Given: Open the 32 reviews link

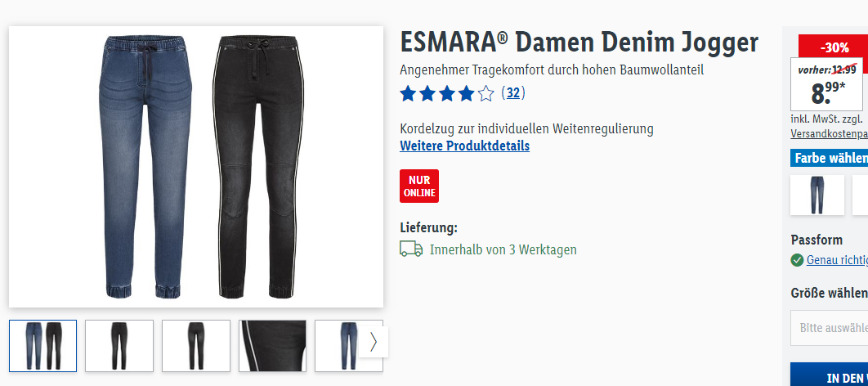Looking at the screenshot, I should 513,93.
